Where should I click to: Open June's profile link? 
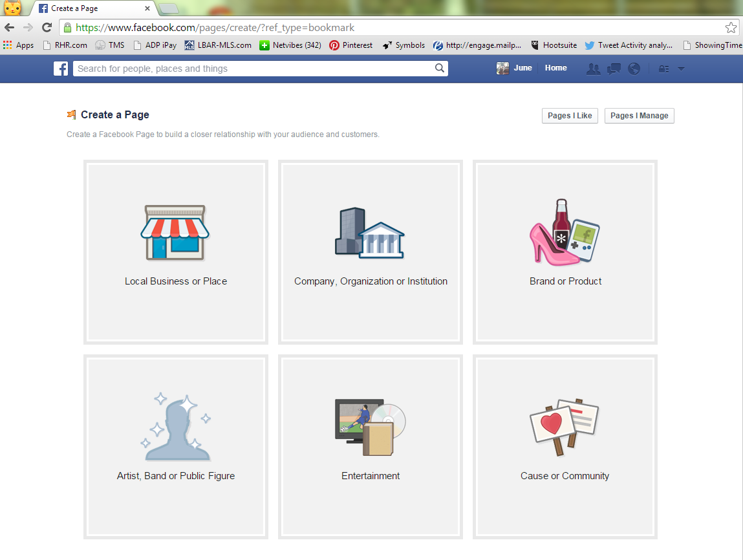pos(522,68)
